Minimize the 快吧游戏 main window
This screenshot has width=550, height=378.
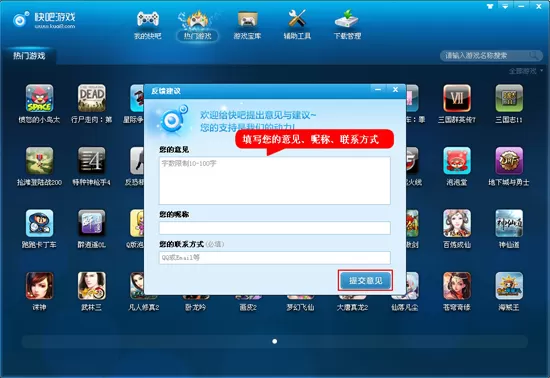522,6
